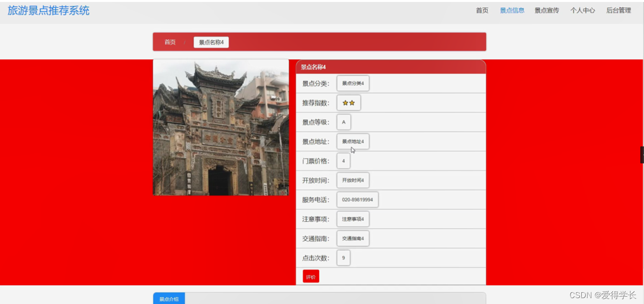The width and height of the screenshot is (644, 304).
Task: Click the 景点地址: label
Action: [x=316, y=142]
